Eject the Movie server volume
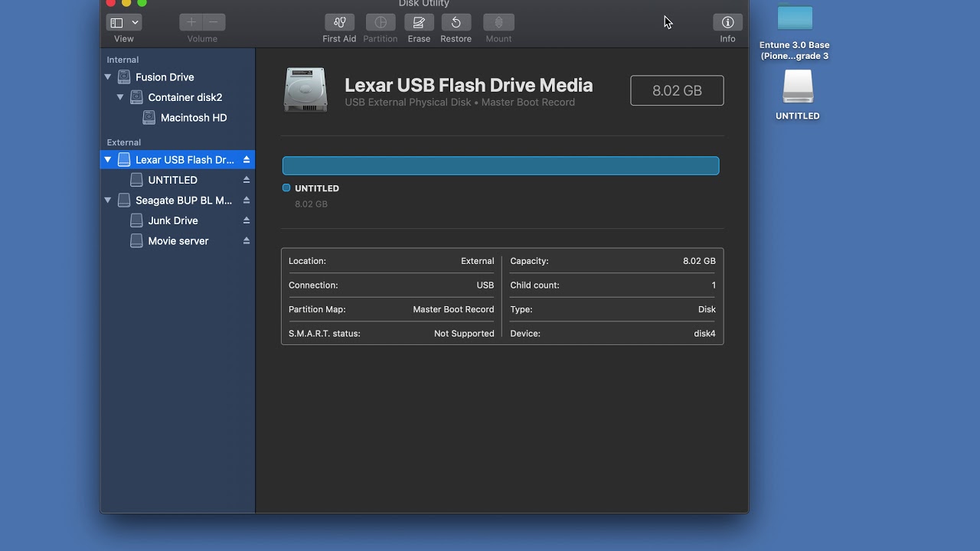Image resolution: width=980 pixels, height=551 pixels. 247,240
